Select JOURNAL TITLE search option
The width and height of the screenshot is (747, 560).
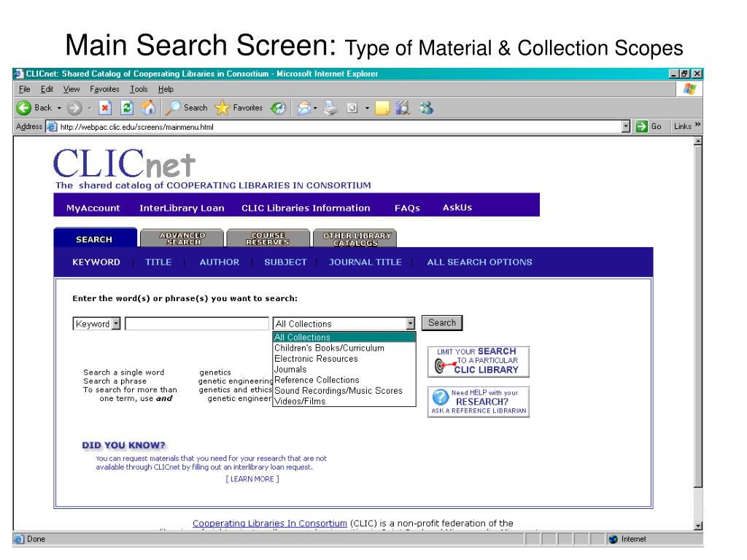[x=365, y=262]
